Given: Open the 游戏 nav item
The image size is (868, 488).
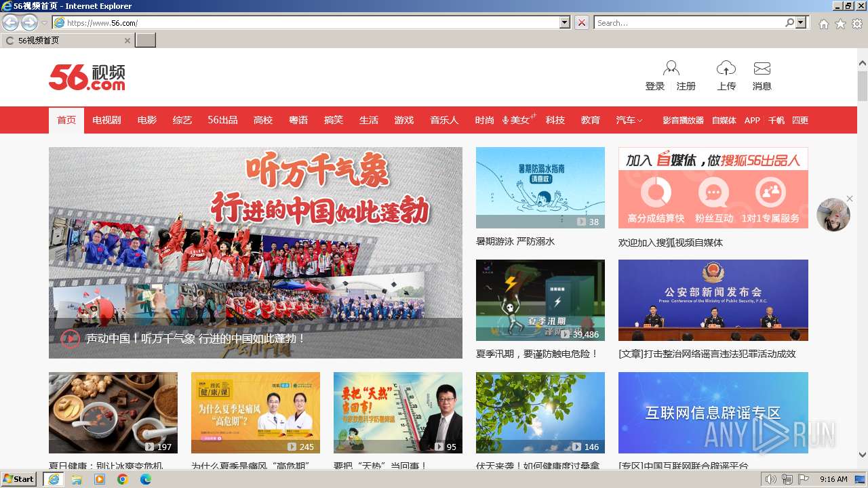Looking at the screenshot, I should coord(404,120).
